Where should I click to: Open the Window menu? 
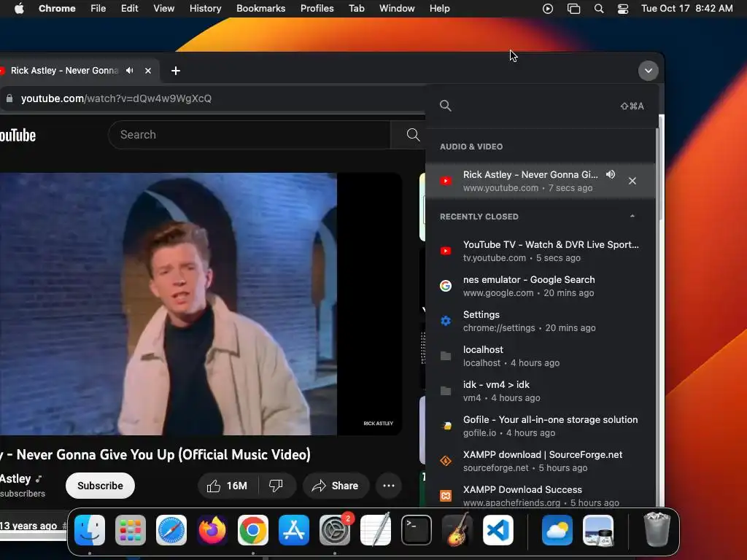pyautogui.click(x=397, y=9)
